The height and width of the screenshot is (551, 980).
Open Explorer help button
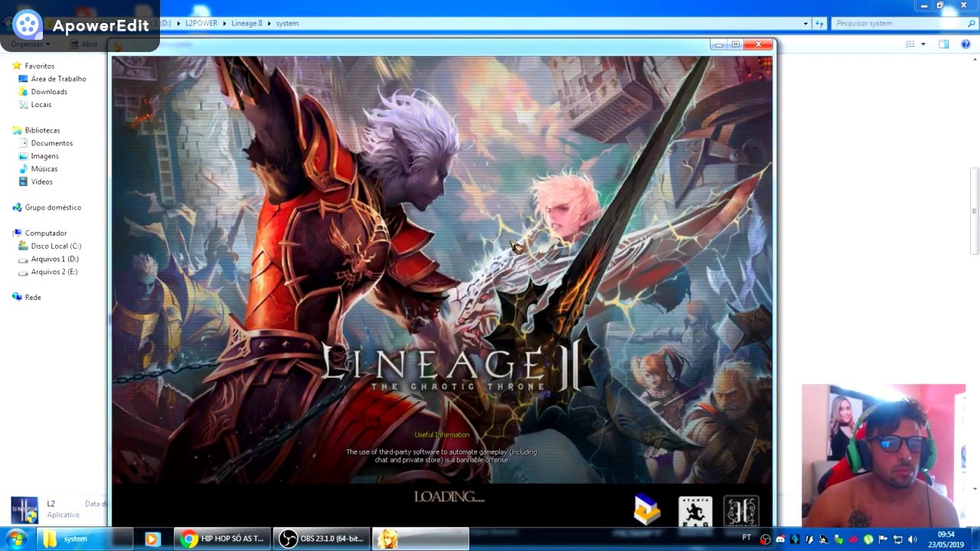pos(965,44)
